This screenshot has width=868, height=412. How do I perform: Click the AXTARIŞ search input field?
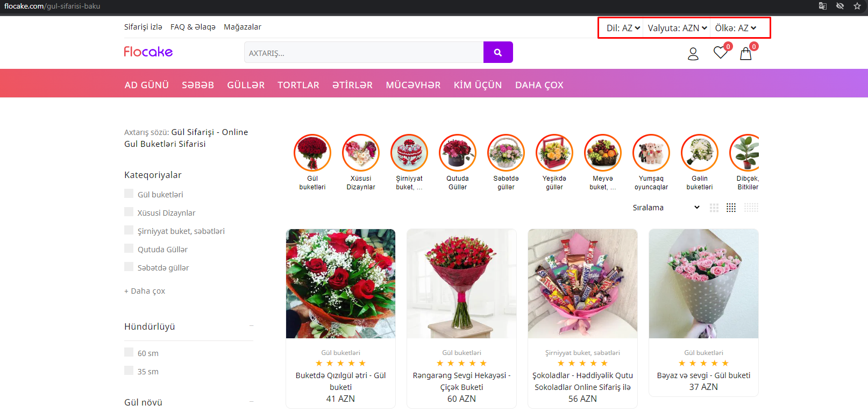tap(364, 53)
